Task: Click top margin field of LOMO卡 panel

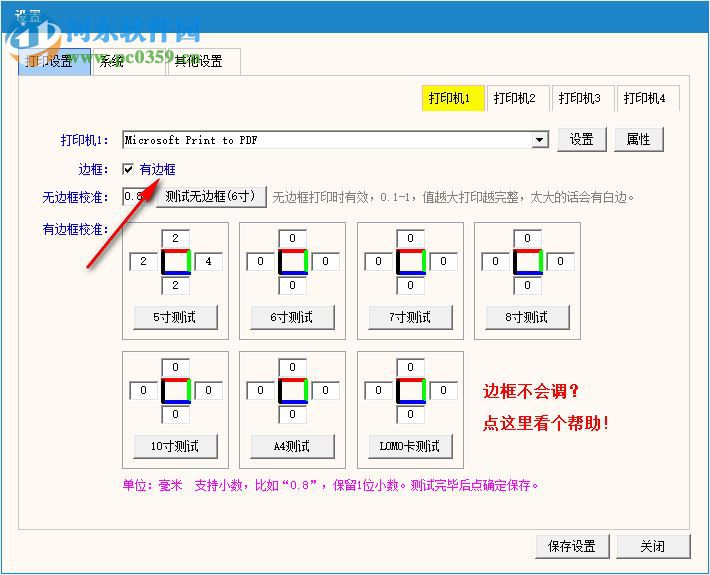Action: tap(410, 367)
